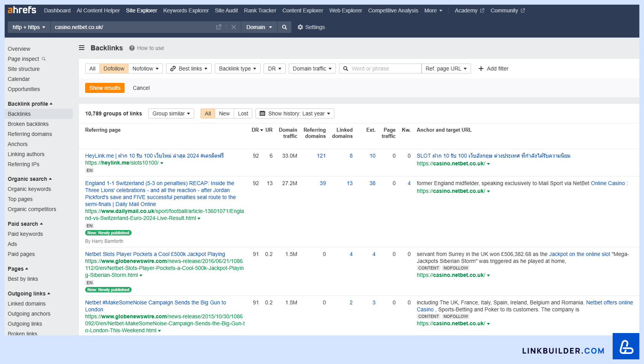Viewport: 644px width, 364px height.
Task: Open Settings gear icon
Action: point(300,27)
